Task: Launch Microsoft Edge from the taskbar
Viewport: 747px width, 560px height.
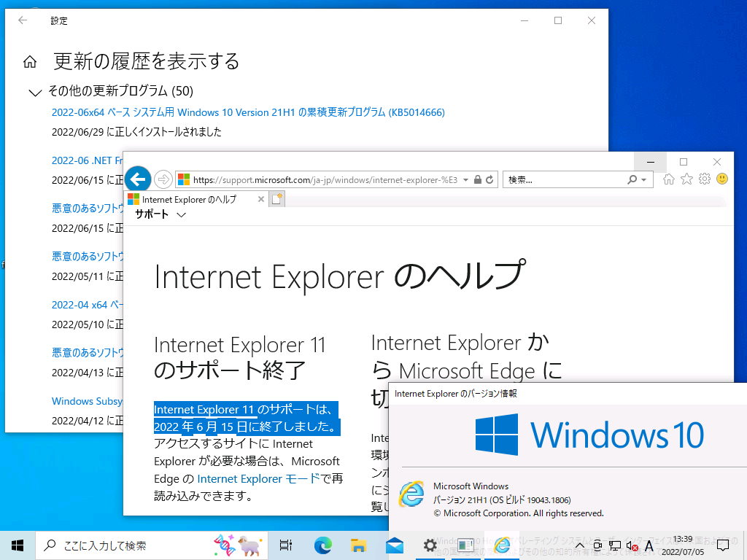Action: 322,545
